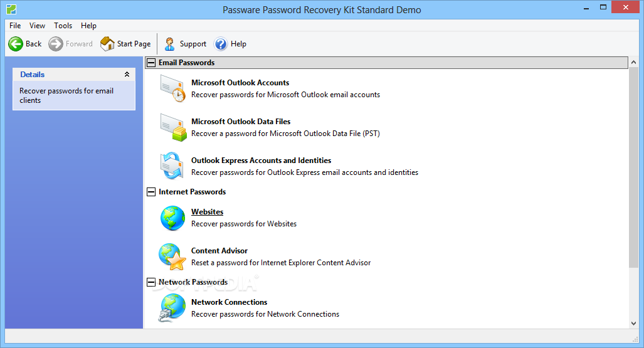644x348 pixels.
Task: Collapse the Details panel chevron
Action: click(127, 75)
